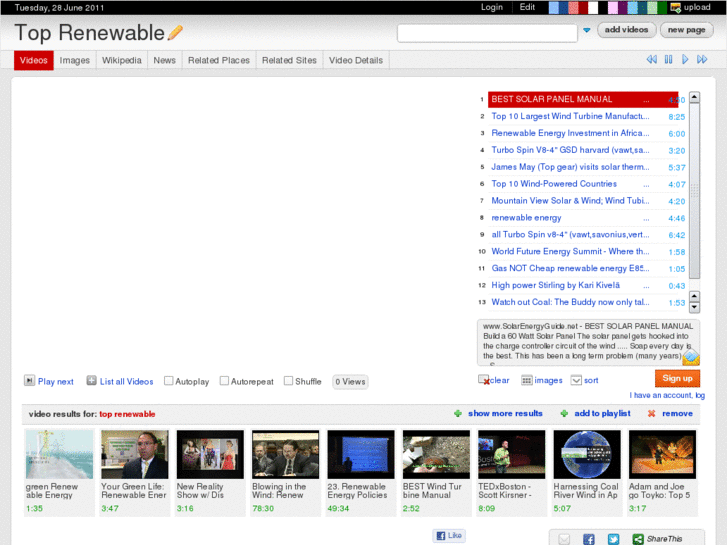Click the Play next icon

29,381
